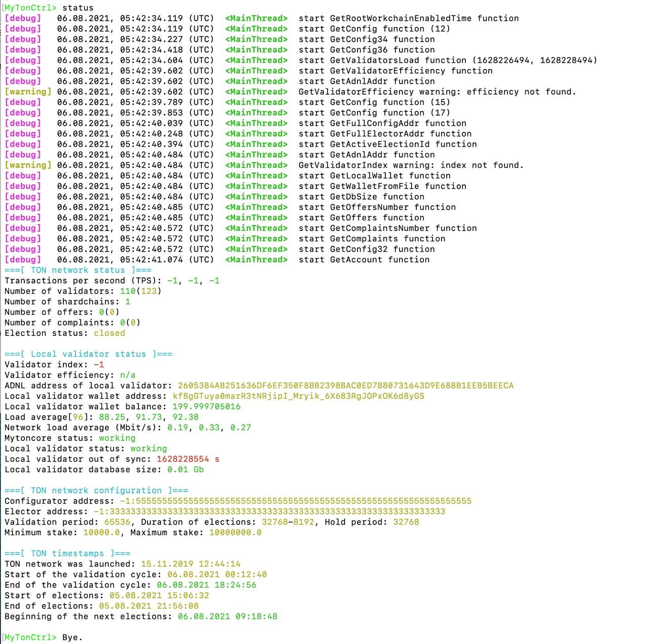649x644 pixels.
Task: Select the out of sync value '1628228554 s'
Action: pyautogui.click(x=188, y=459)
